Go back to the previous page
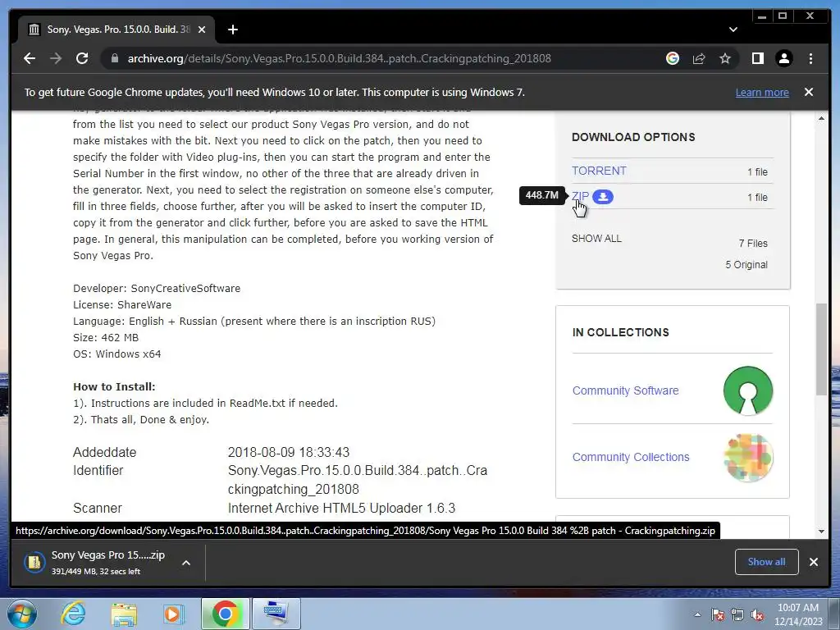Screen dimensions: 840x630 coord(30,58)
